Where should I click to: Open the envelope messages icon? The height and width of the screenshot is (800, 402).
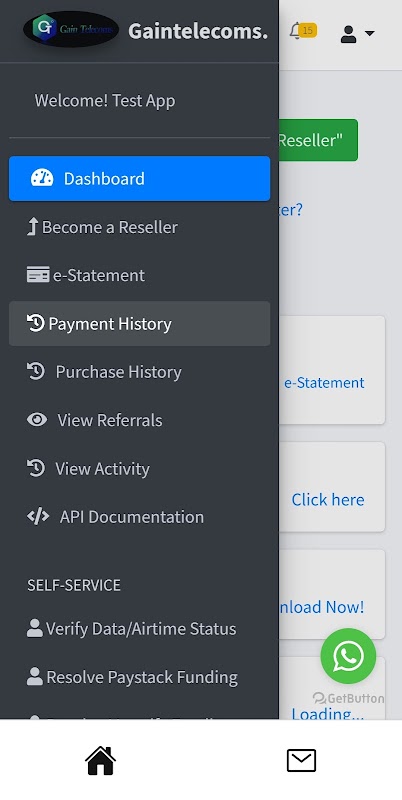click(x=301, y=761)
